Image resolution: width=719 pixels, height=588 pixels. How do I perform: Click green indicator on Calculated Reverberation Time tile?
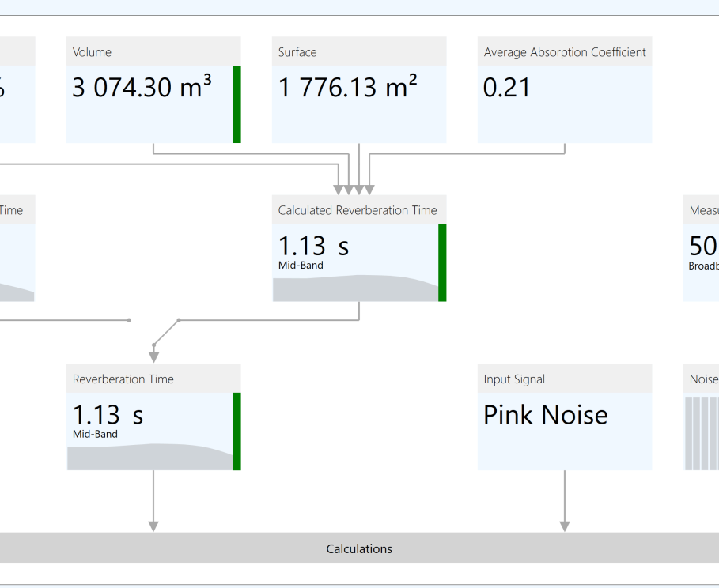coord(442,262)
